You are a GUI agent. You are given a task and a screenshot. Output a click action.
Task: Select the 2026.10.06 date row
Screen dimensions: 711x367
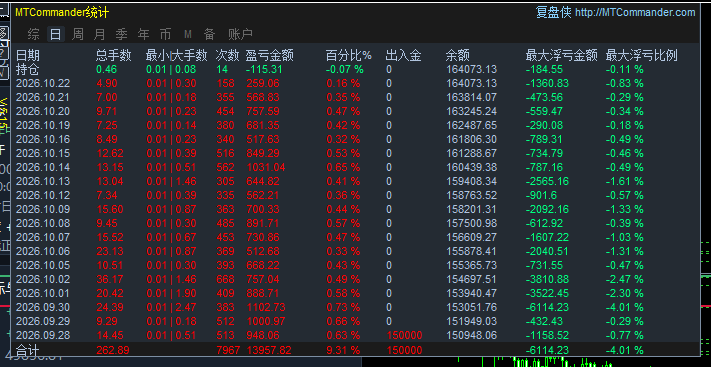pyautogui.click(x=43, y=251)
